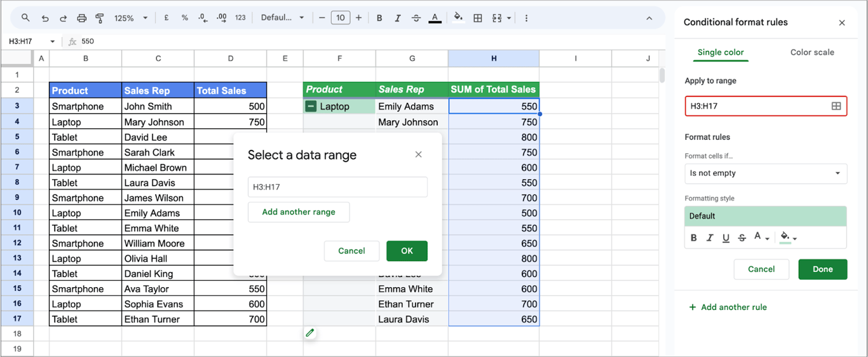Select column B header
The height and width of the screenshot is (357, 868).
pos(86,58)
